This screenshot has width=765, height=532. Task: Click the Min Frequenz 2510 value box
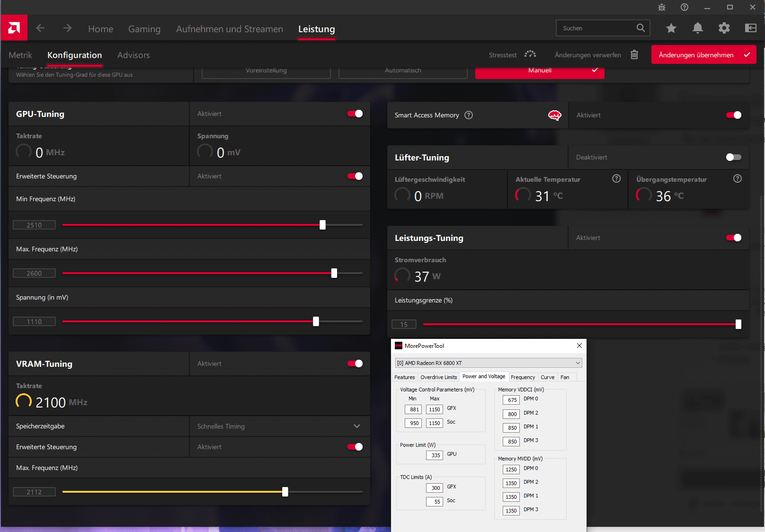click(x=34, y=225)
